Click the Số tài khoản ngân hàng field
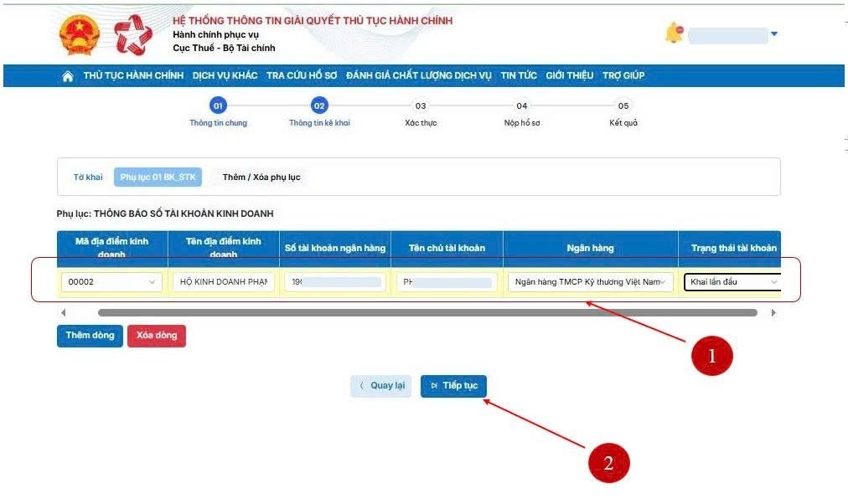848x504 pixels. point(334,282)
